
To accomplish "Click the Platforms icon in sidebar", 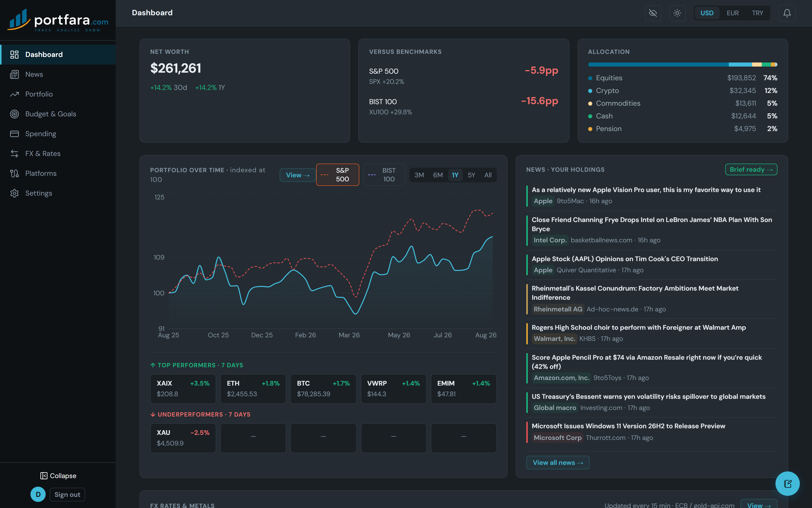I will pos(14,173).
